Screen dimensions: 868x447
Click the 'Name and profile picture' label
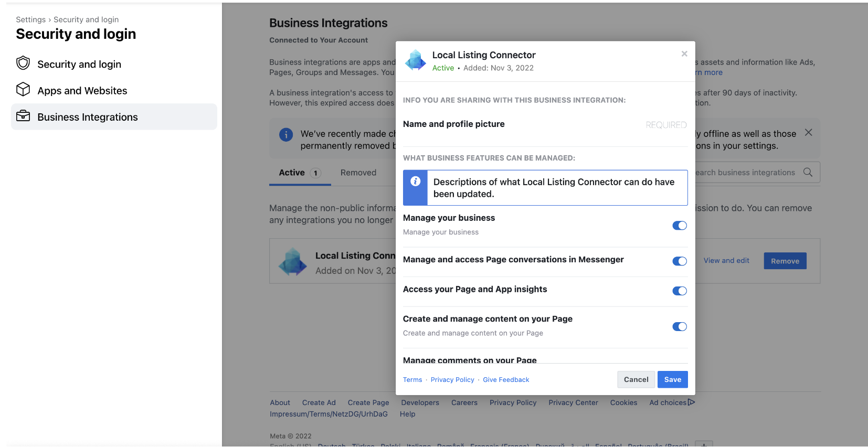click(x=454, y=124)
